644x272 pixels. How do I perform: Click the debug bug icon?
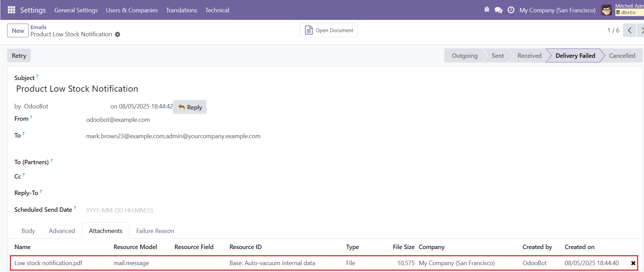coord(487,10)
